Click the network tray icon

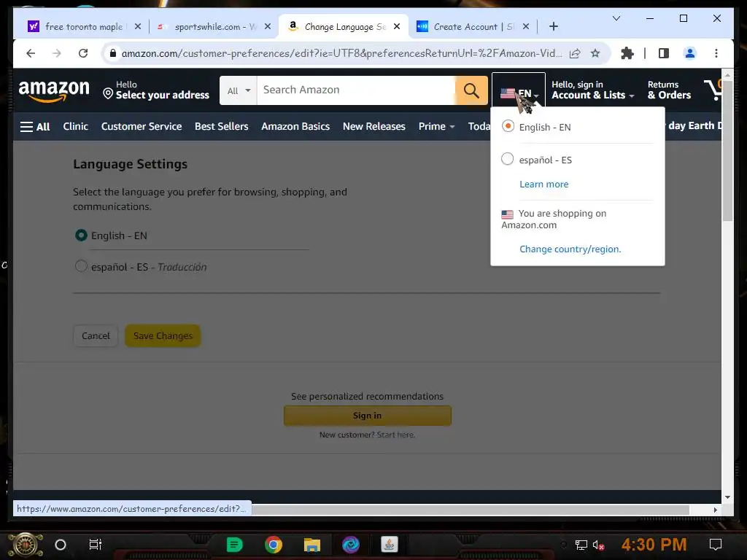tap(581, 545)
